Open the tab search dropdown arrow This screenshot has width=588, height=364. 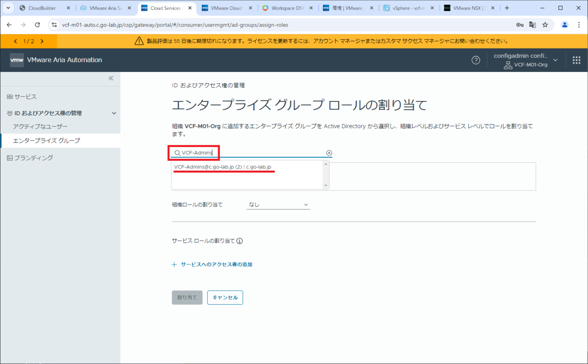pos(8,8)
